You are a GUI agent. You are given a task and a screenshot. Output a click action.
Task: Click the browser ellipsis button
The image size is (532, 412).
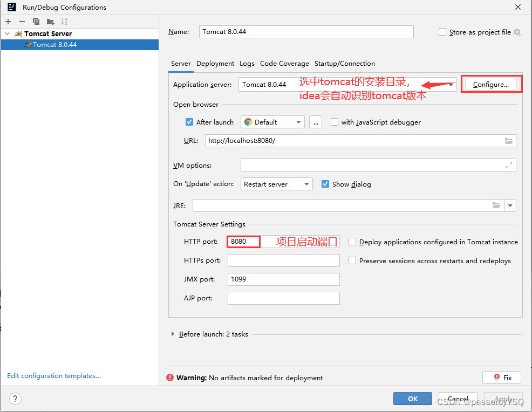316,122
